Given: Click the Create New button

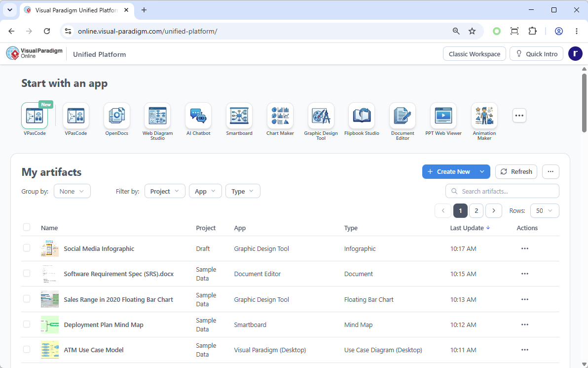Looking at the screenshot, I should tap(449, 171).
